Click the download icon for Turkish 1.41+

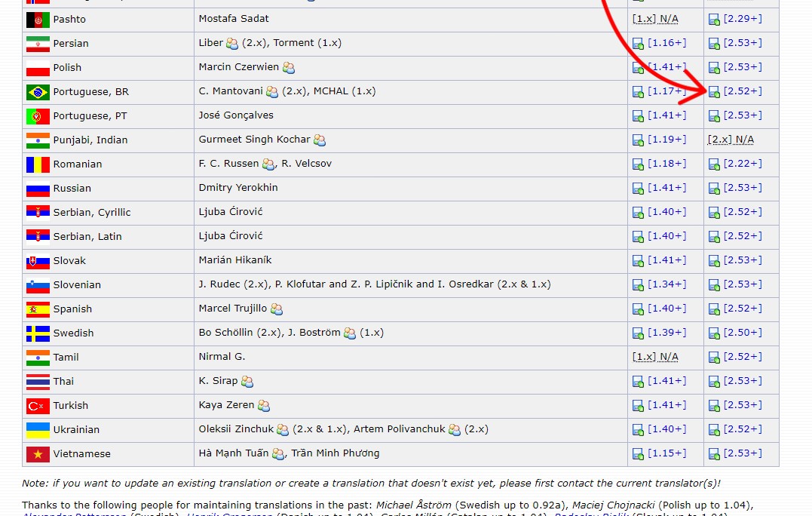click(x=638, y=406)
